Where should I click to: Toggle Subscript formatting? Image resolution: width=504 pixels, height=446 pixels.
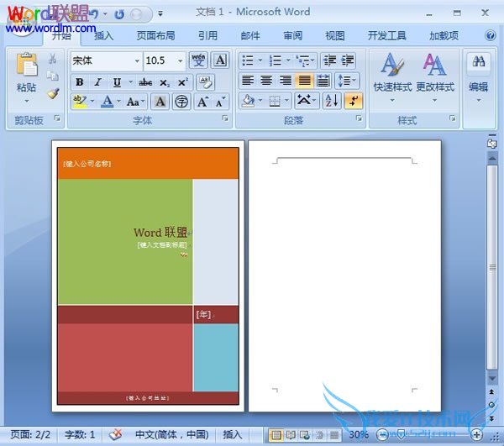click(165, 82)
